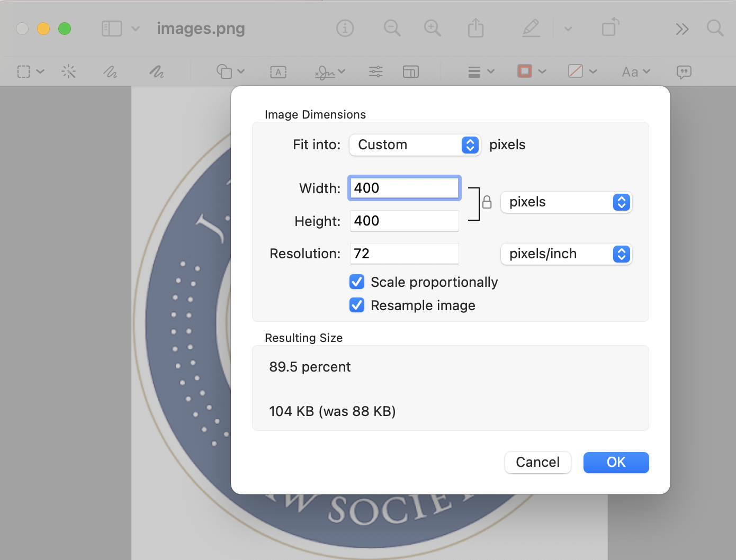Open the Share menu
Image resolution: width=736 pixels, height=560 pixels.
tap(475, 28)
